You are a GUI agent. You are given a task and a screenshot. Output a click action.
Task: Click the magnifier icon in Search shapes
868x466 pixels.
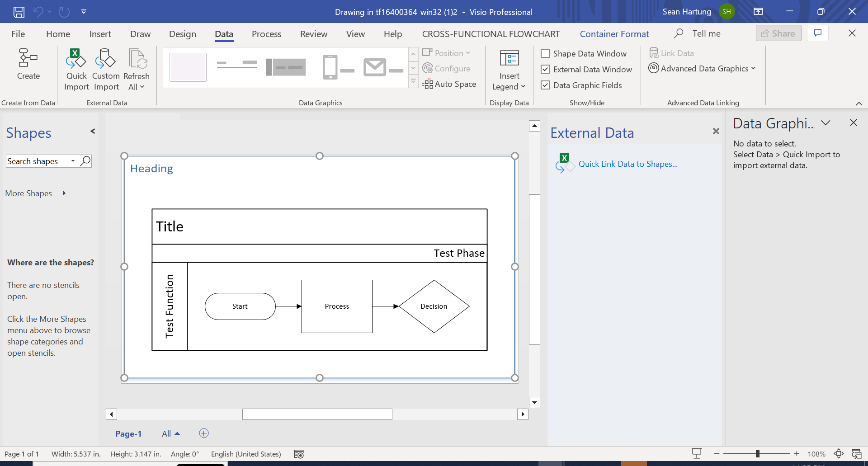coord(85,161)
